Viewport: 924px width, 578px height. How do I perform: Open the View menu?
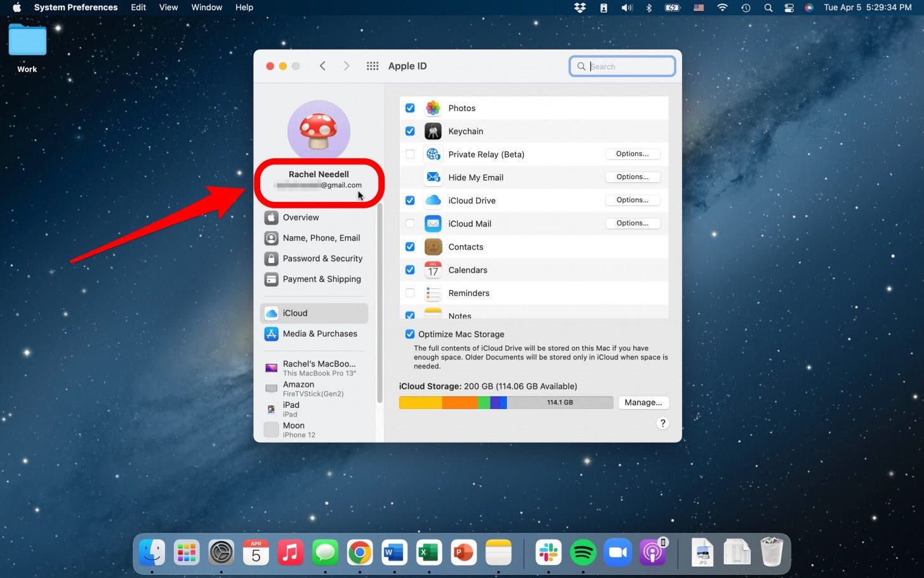[x=168, y=7]
